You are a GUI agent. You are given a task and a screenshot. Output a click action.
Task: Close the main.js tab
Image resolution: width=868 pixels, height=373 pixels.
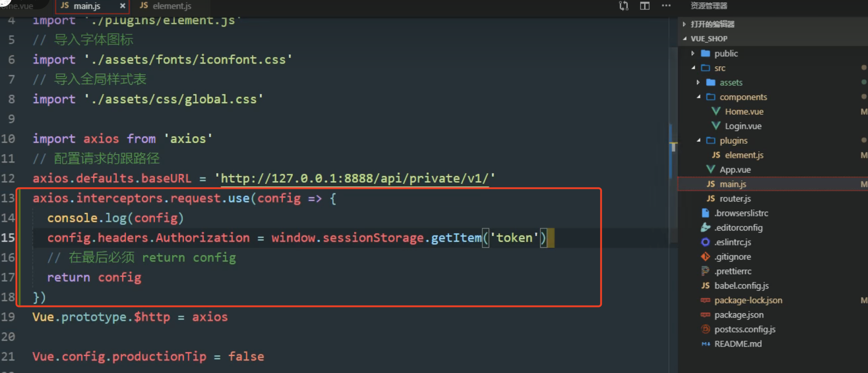(x=123, y=6)
